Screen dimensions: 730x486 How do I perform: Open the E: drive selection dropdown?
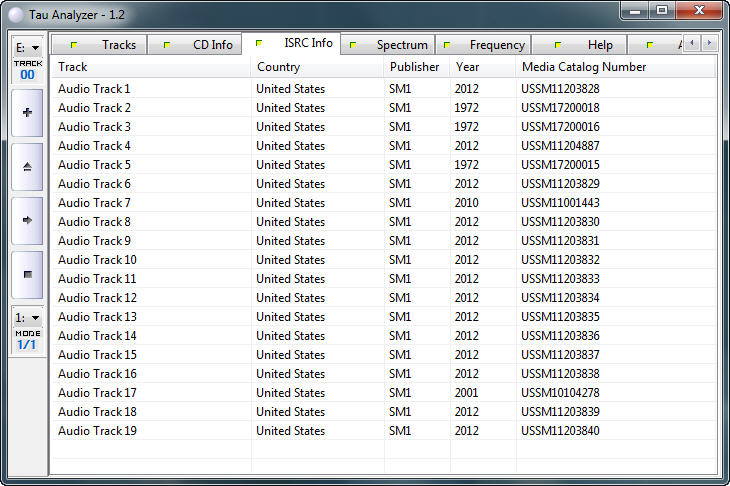(x=27, y=47)
